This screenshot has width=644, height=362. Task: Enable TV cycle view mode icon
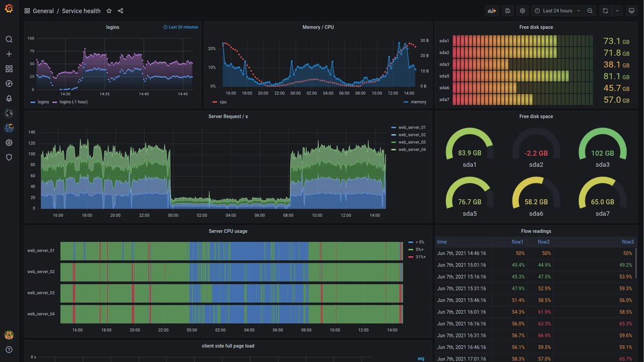632,10
